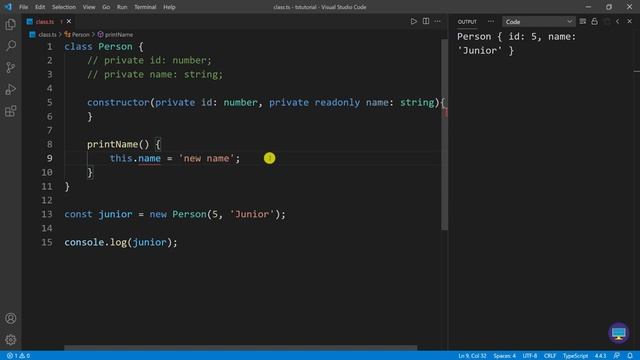Click 'readonly' keyword in constructor
This screenshot has height=360, width=640.
(337, 102)
